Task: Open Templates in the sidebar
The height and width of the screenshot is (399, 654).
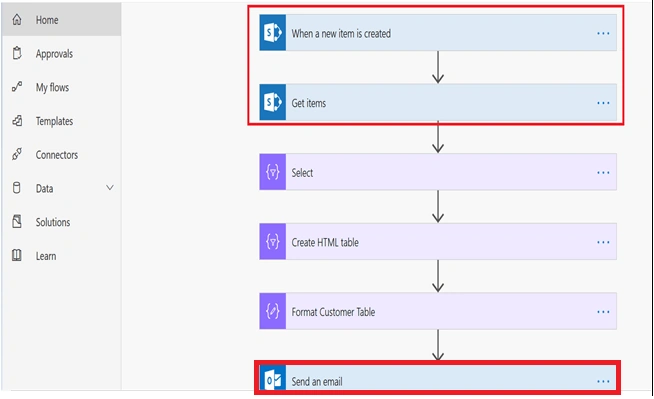Action: coord(62,121)
